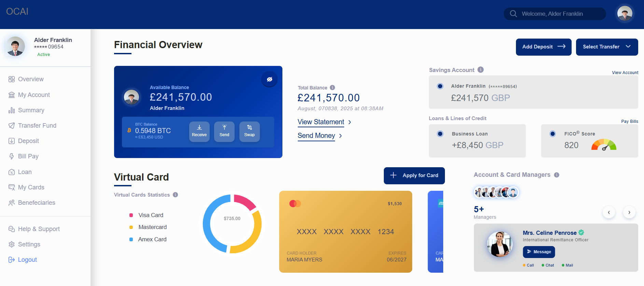Image resolution: width=644 pixels, height=286 pixels.
Task: Click the Add Deposit button
Action: click(543, 47)
